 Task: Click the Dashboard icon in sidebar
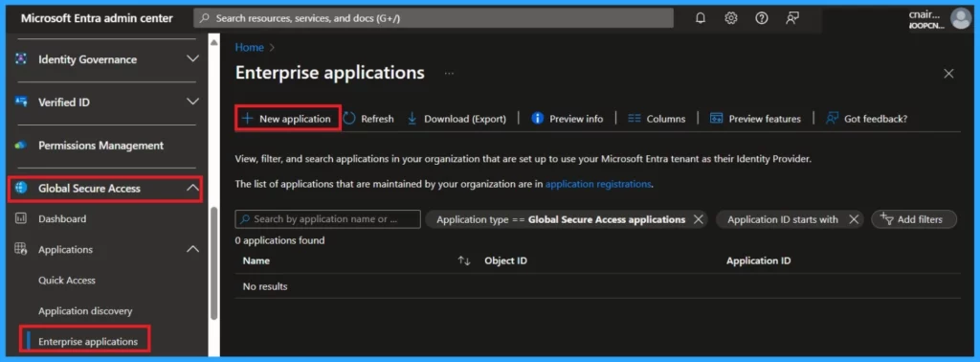tap(21, 218)
